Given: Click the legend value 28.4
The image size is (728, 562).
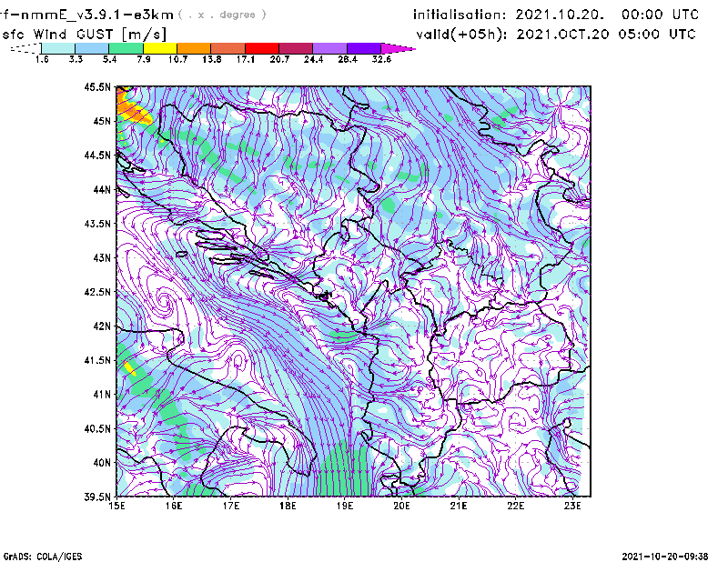Looking at the screenshot, I should click(348, 59).
